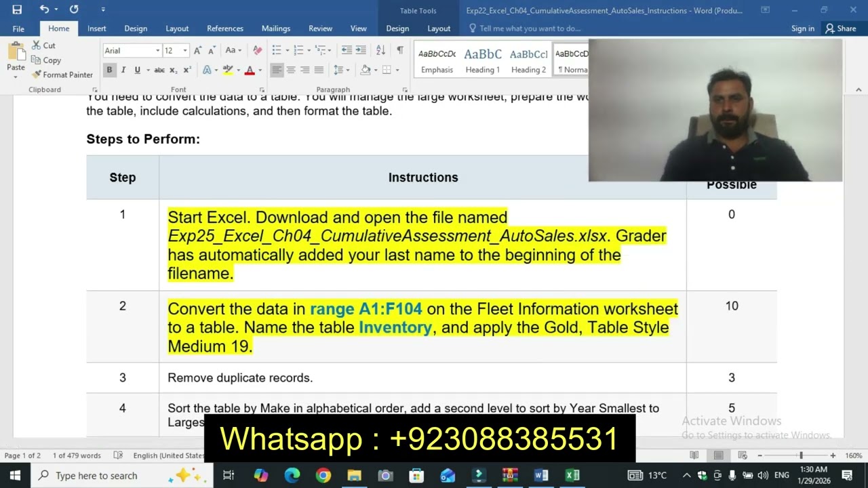Viewport: 868px width, 488px height.
Task: Toggle Show/Hide paragraph marks
Action: 400,50
